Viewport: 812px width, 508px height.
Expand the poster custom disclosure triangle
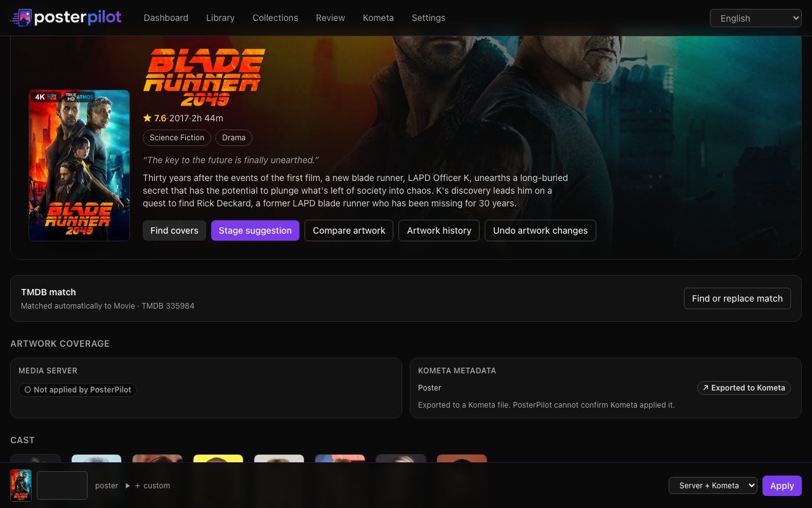[x=128, y=486]
